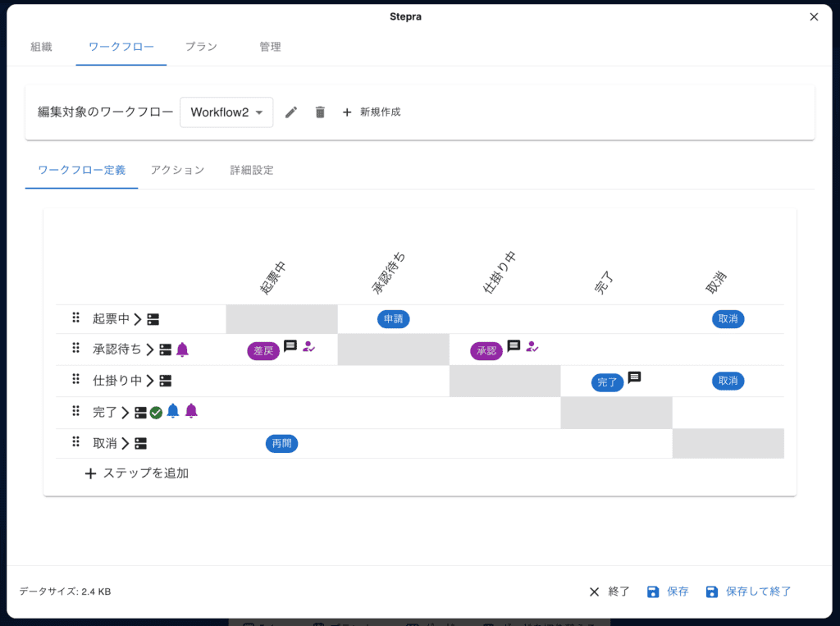Select the ワークフロー定義 sub-tab
840x626 pixels.
81,171
